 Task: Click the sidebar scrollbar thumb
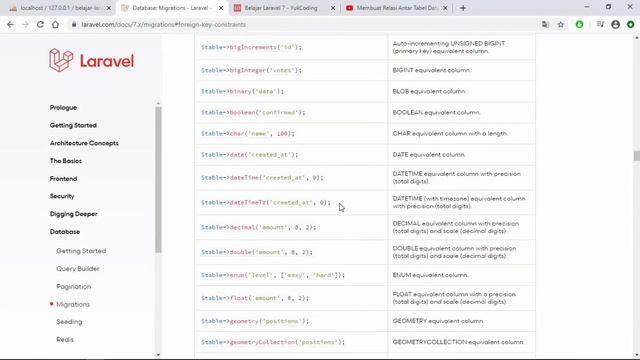pyautogui.click(x=158, y=180)
